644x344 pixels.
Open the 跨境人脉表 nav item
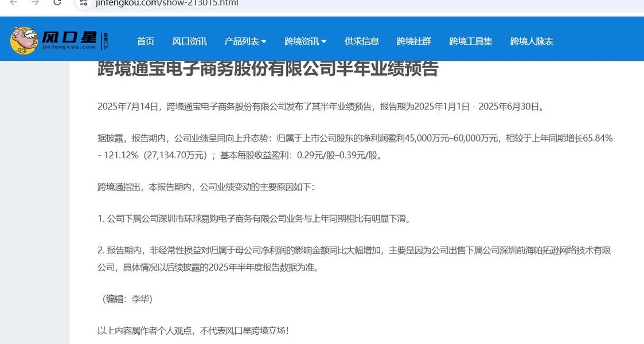[x=532, y=41]
